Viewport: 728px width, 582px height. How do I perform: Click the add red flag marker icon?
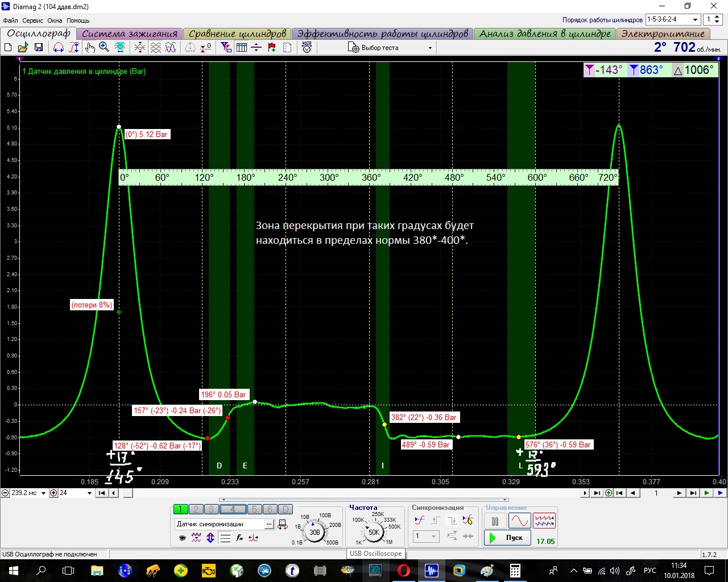[272, 48]
